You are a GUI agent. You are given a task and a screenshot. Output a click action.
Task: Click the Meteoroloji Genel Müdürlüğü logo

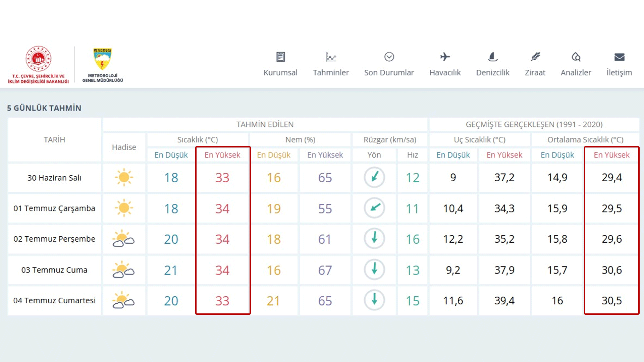click(x=103, y=65)
